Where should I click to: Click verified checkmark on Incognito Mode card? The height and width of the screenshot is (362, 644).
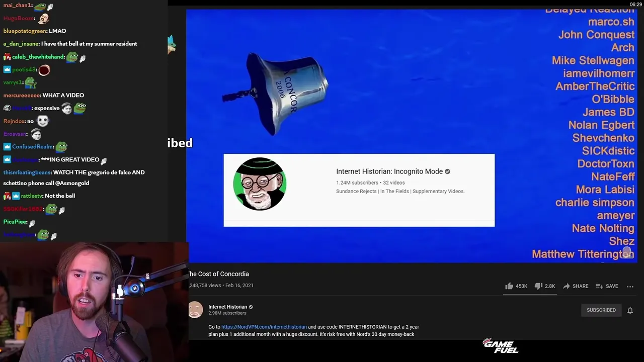click(x=447, y=171)
